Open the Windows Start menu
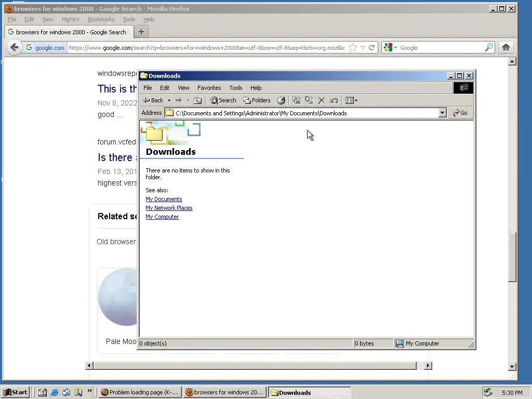 pos(16,393)
